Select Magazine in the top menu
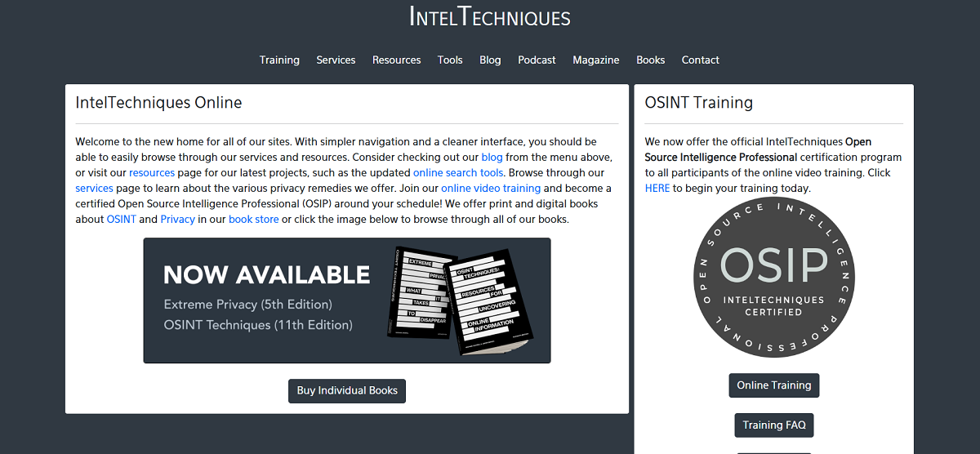Screen dimensions: 980x454 pos(596,60)
